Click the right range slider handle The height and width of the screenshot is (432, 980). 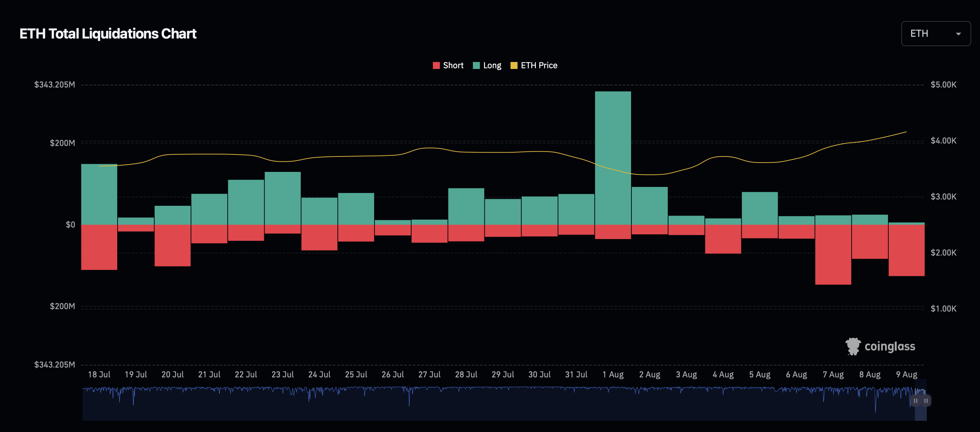click(926, 401)
